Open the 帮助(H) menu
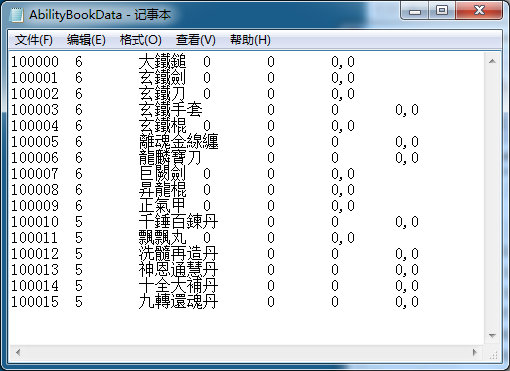Image resolution: width=510 pixels, height=371 pixels. point(250,40)
